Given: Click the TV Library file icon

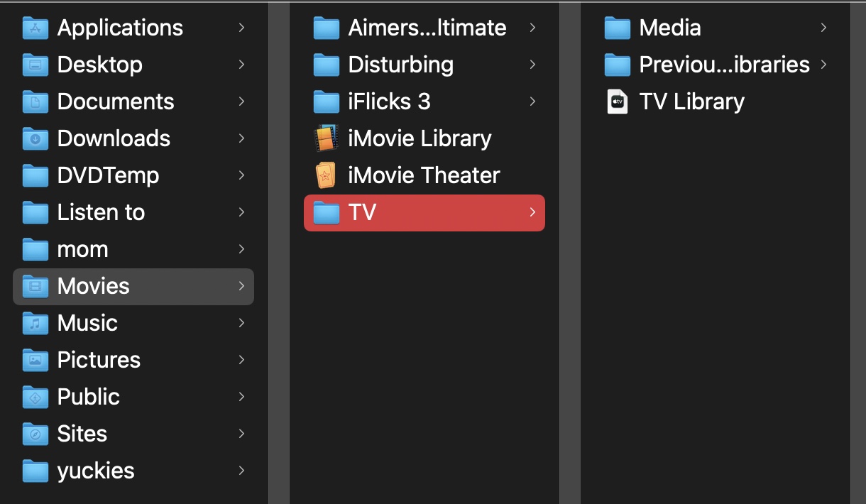Looking at the screenshot, I should tap(618, 102).
